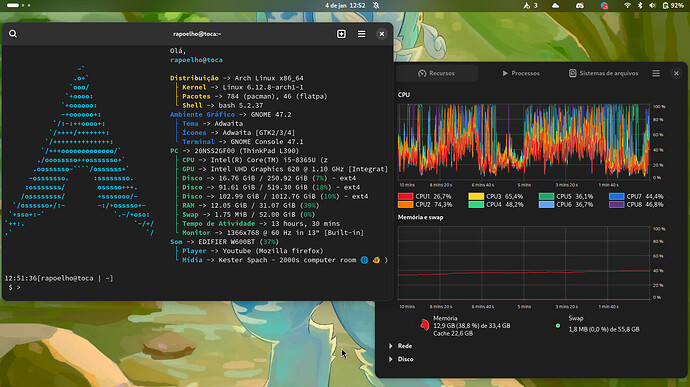This screenshot has width=690, height=387.
Task: Switch to Sistemas de arquivos tab
Action: [x=603, y=73]
